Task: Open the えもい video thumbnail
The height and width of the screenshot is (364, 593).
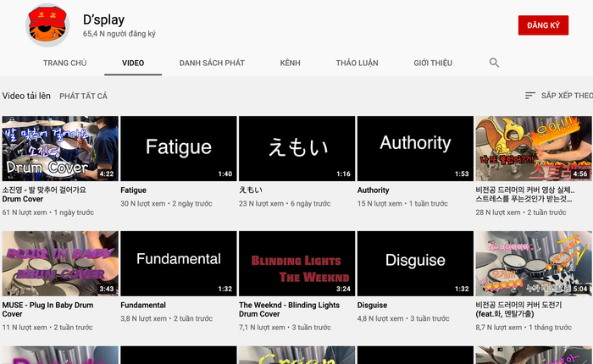Action: [296, 148]
